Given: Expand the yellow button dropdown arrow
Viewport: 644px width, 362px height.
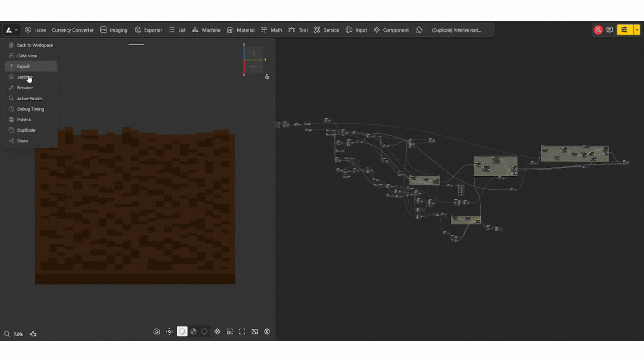Looking at the screenshot, I should (637, 30).
